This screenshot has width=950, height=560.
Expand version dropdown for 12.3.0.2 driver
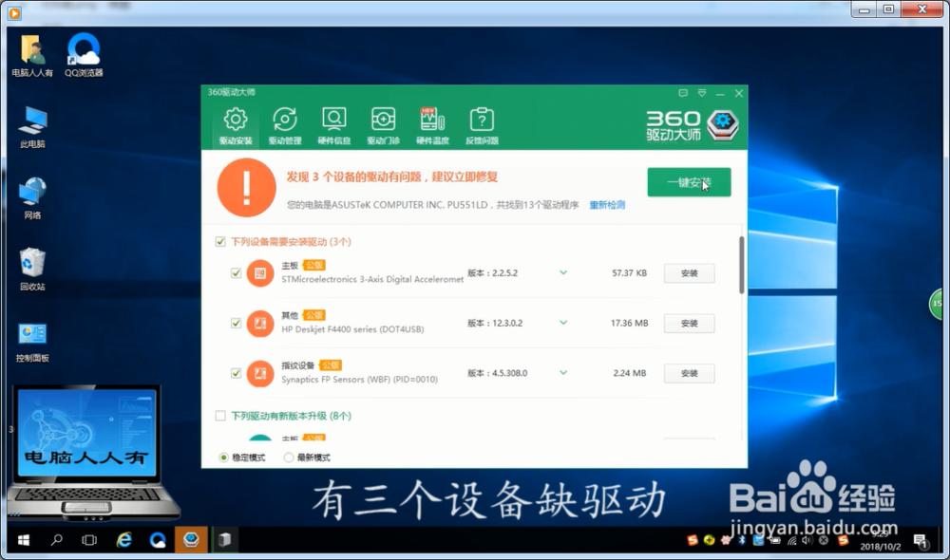coord(563,323)
